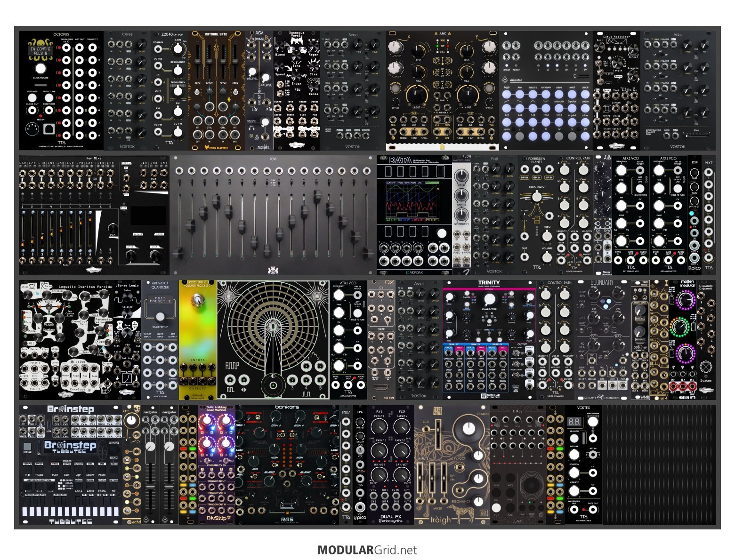Viewport: 735px width, 560px height.
Task: Select the Octopus CH CONFIG POLY 8 display
Action: click(x=40, y=51)
